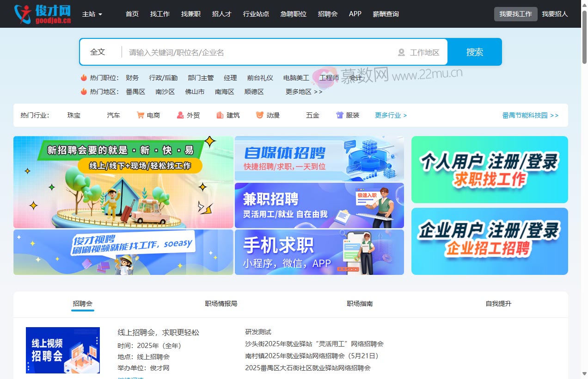Click the 外贸 industry icon
588x379 pixels.
click(180, 115)
